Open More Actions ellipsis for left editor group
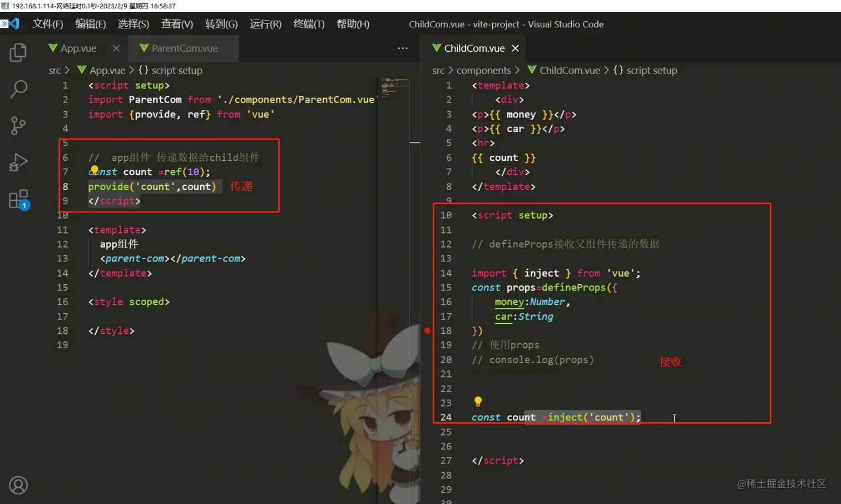 click(403, 48)
